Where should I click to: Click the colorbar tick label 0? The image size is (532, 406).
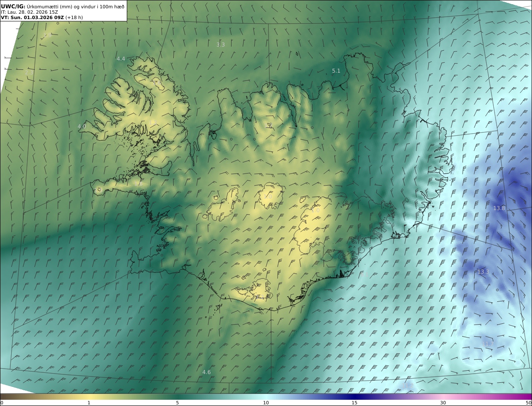pyautogui.click(x=2, y=403)
